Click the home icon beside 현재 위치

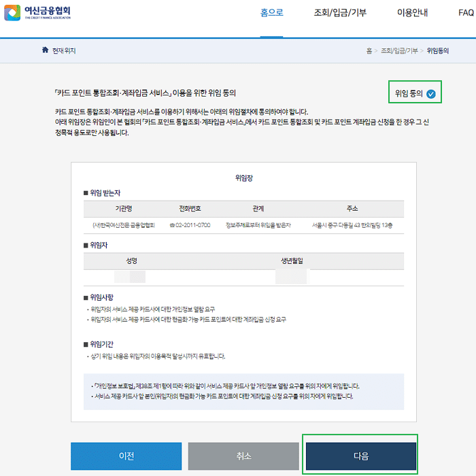click(46, 50)
